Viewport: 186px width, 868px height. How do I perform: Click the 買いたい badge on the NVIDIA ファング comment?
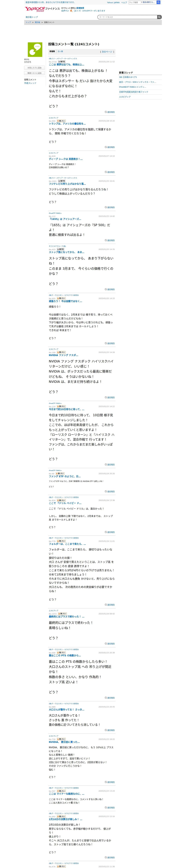tap(61, 352)
